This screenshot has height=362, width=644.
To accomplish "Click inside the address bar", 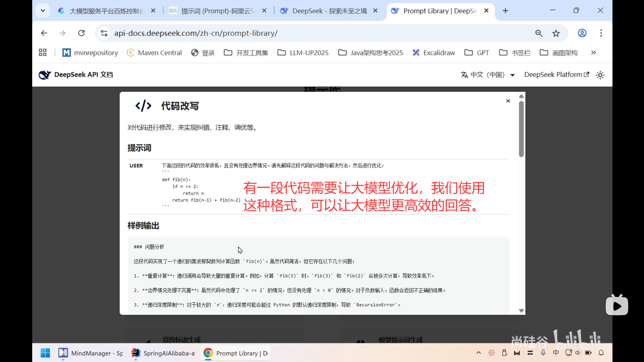I will [x=235, y=33].
